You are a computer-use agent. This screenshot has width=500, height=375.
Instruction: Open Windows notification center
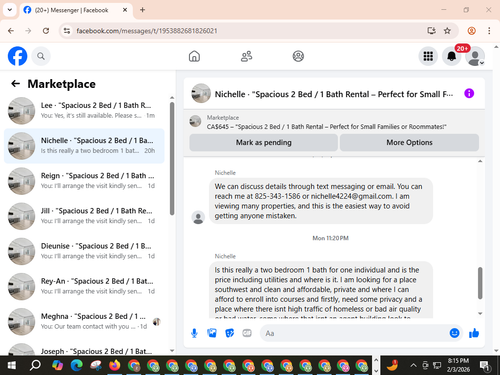coord(485,366)
